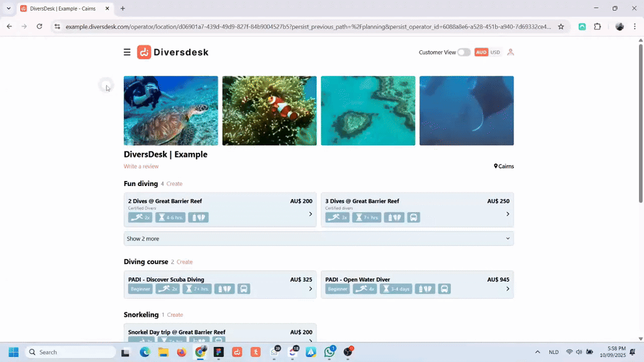Click the 3x dives badge on 3 Dives card

click(x=337, y=217)
